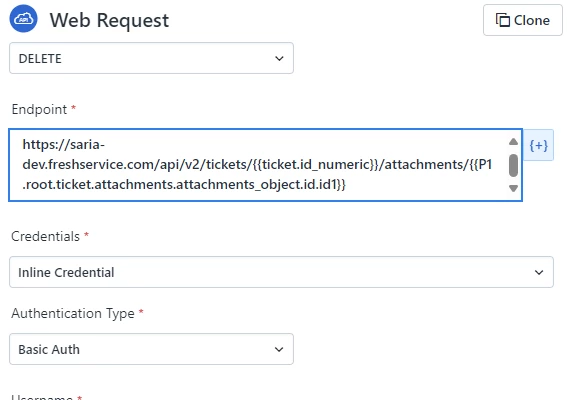Click the endpoint field's scrollbar thumb
Screen dimensions: 567x400
click(x=513, y=165)
